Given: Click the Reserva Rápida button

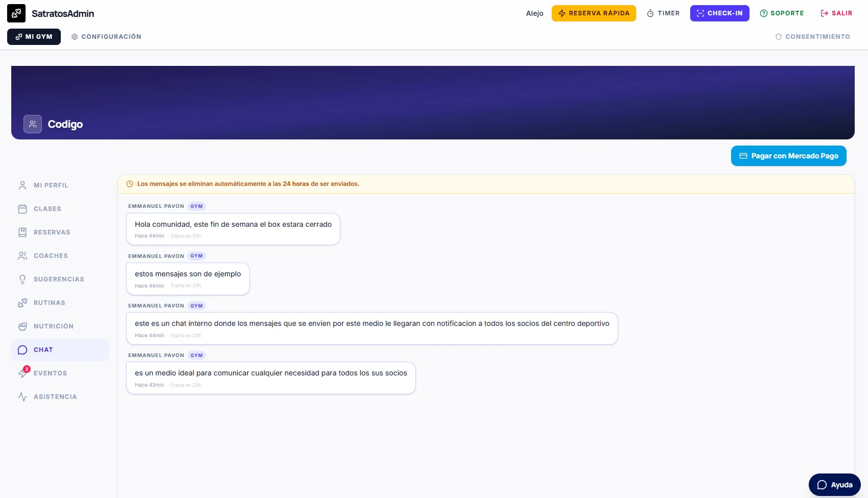Looking at the screenshot, I should pyautogui.click(x=594, y=13).
